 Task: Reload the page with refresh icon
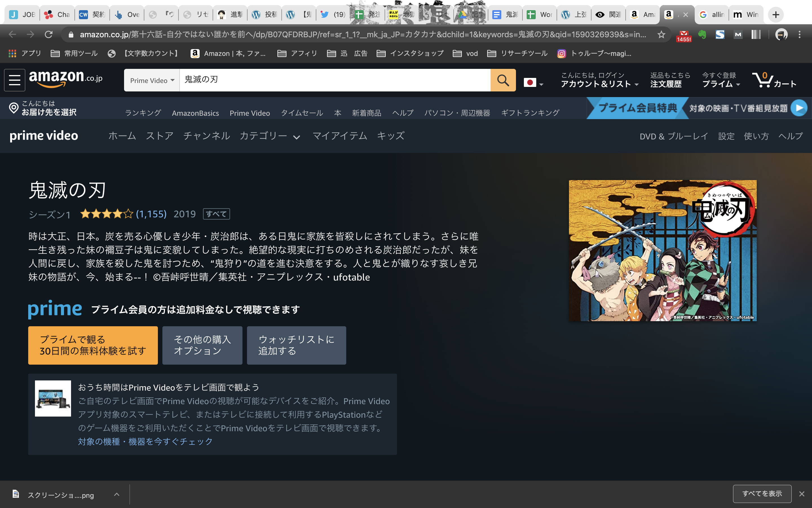click(x=49, y=34)
